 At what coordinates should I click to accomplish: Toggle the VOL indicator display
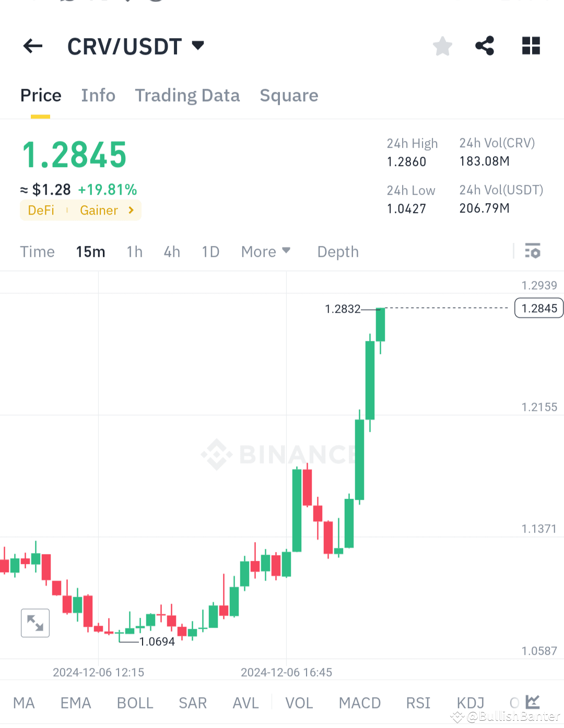pos(299,702)
